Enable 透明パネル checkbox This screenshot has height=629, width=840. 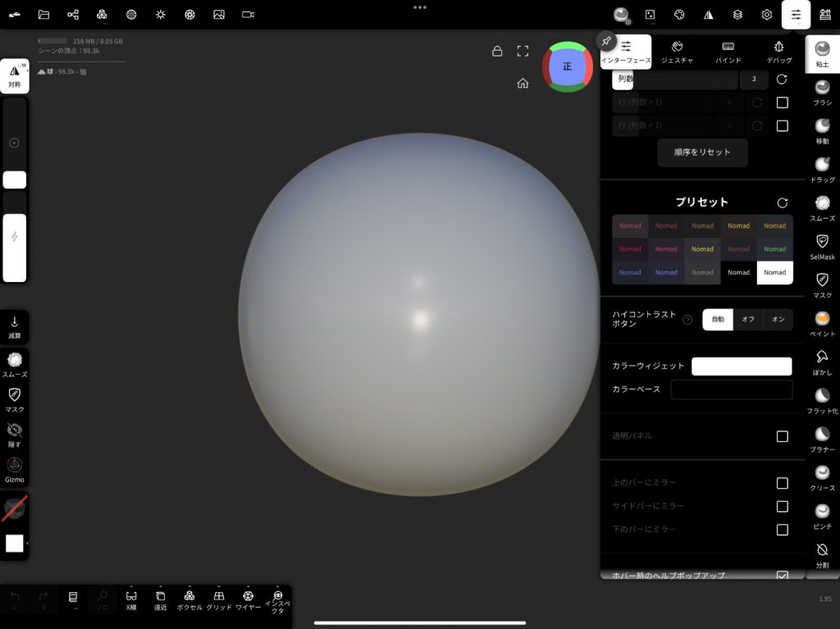[782, 436]
